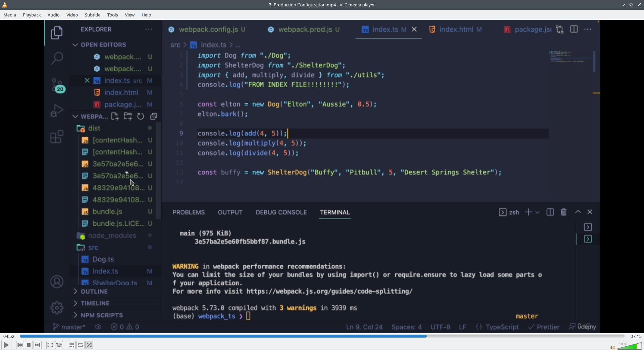
Task: Open the webpack code-splitting guide link
Action: pyautogui.click(x=329, y=291)
